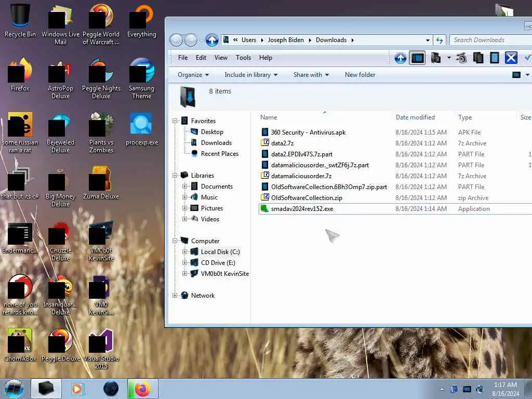Expand the Local Disk (C:) node
532x399 pixels.
click(185, 252)
